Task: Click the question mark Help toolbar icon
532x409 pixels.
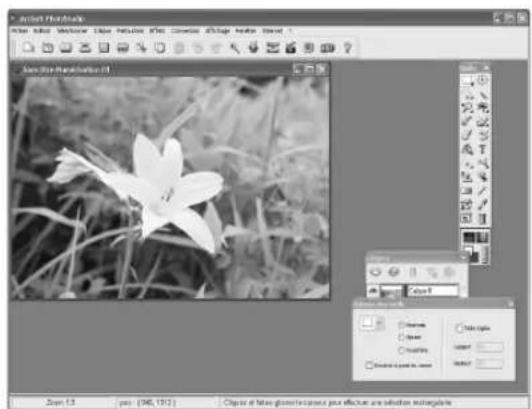Action: pyautogui.click(x=347, y=47)
